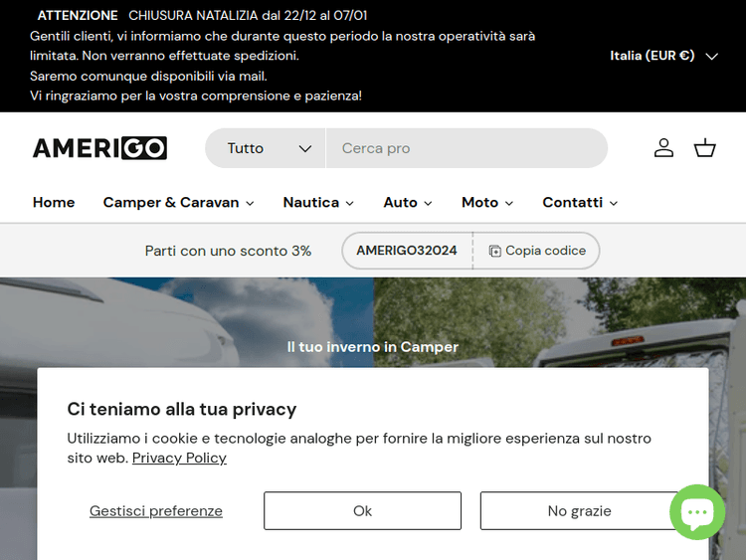Click the Cerca pro search field
This screenshot has height=560, width=746.
click(466, 148)
